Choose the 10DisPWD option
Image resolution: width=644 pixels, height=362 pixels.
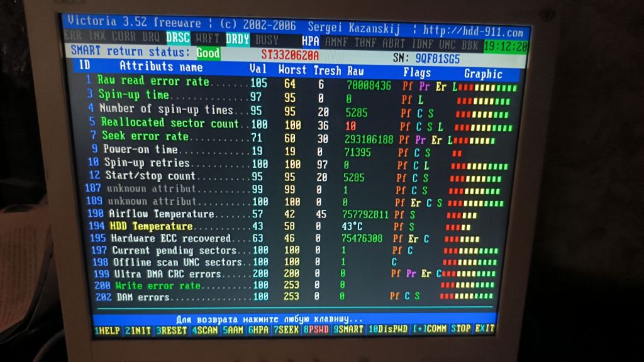[387, 329]
